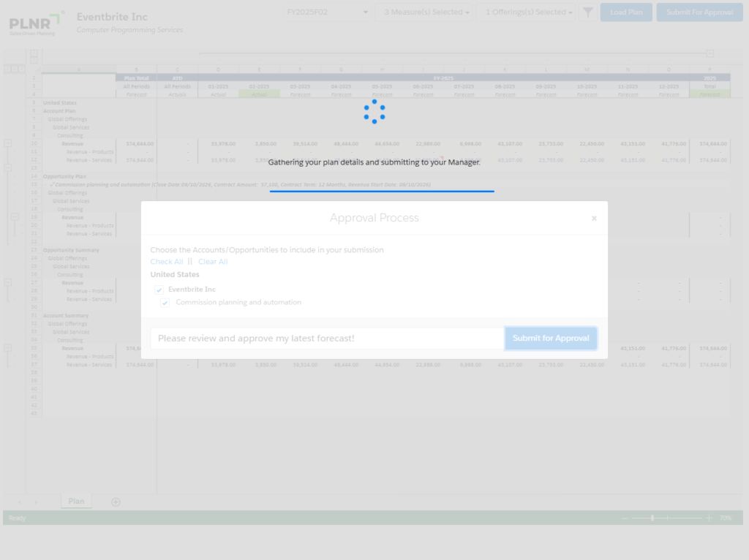
Task: Click top-right Submit For Approval button
Action: (699, 12)
